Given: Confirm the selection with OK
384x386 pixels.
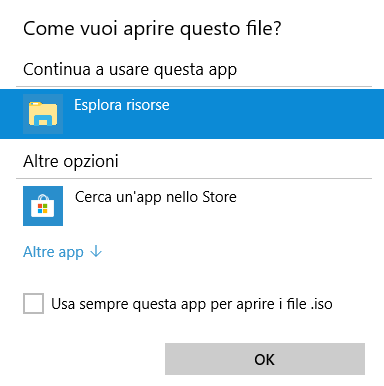Looking at the screenshot, I should (x=265, y=359).
